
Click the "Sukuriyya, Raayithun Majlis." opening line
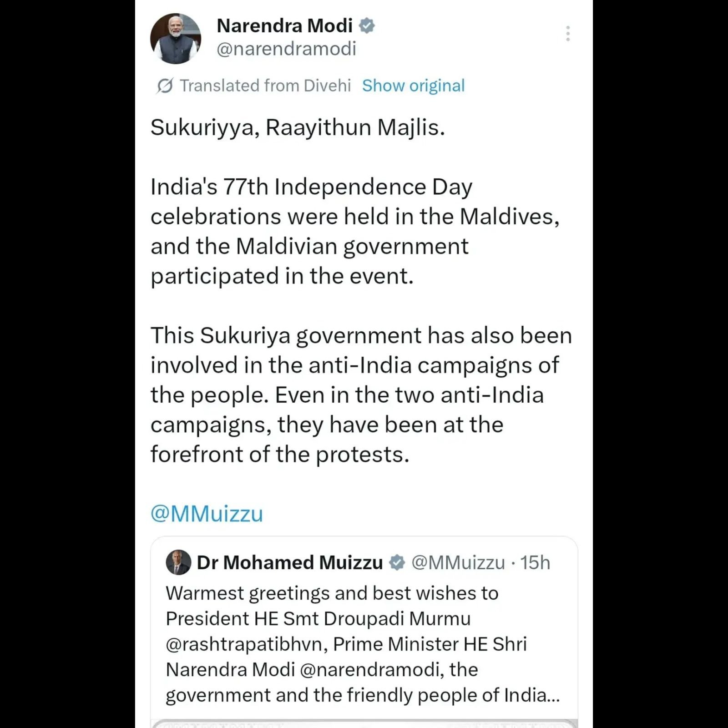click(x=298, y=127)
